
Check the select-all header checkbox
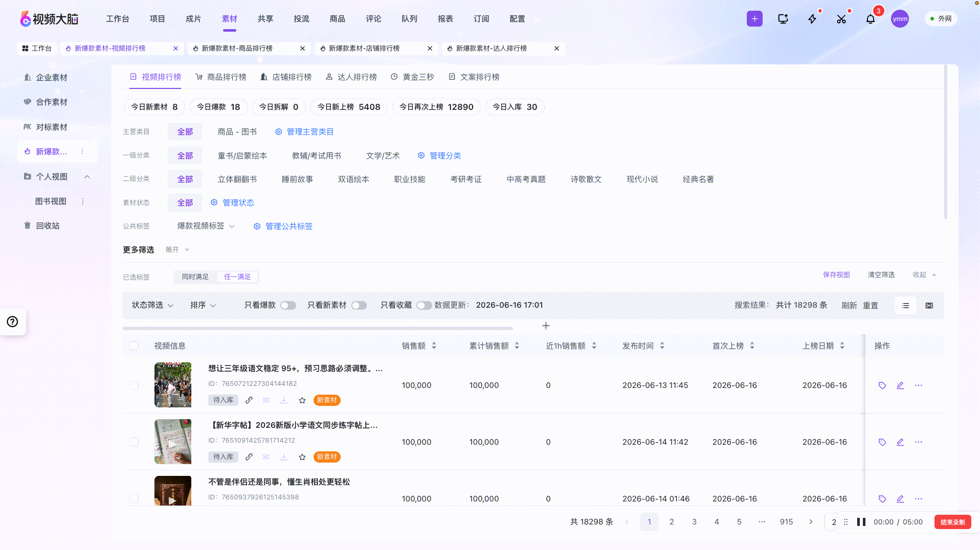(134, 346)
